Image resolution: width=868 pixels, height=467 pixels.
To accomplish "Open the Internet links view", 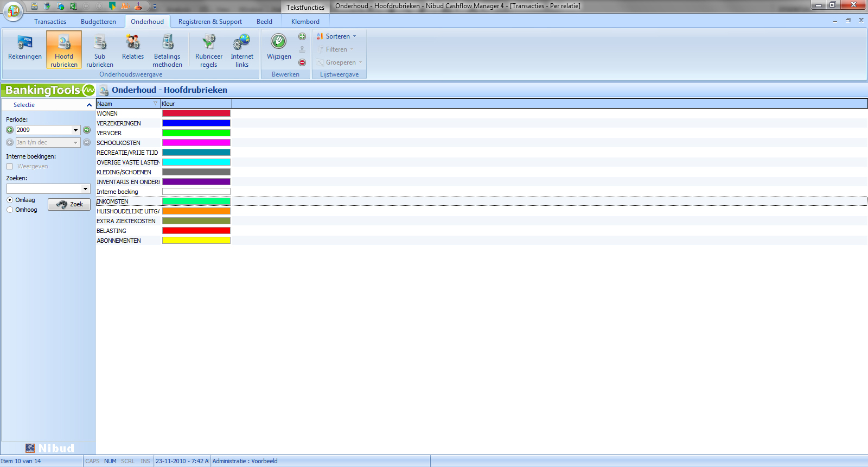I will pos(242,49).
